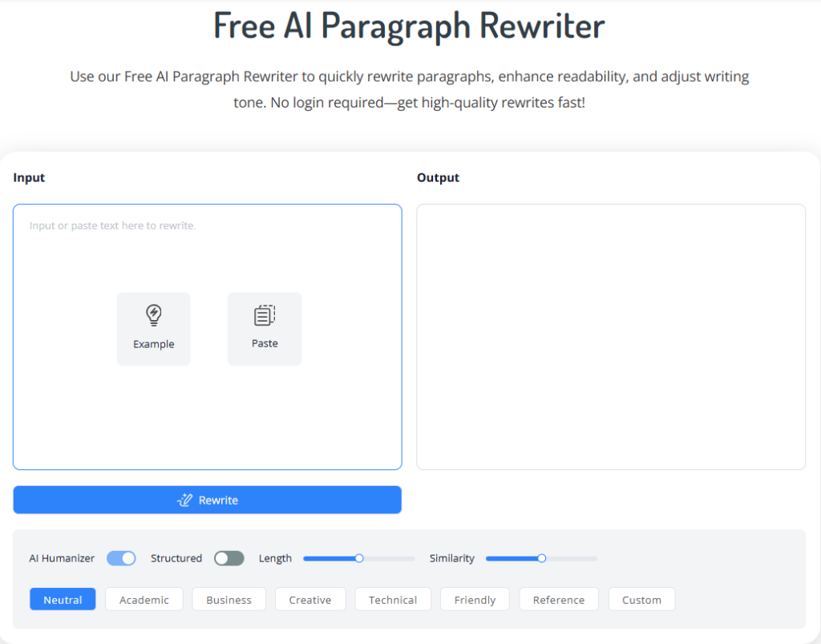Enable the Structured toggle
The image size is (821, 644).
click(x=229, y=558)
